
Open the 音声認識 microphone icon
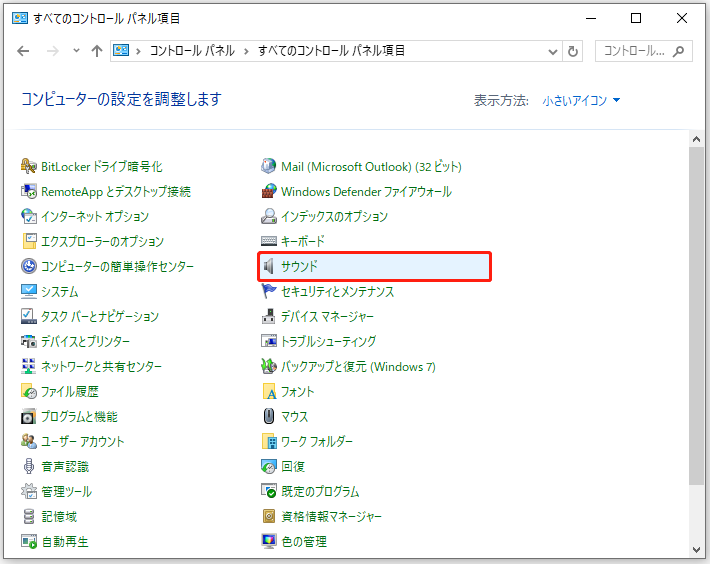[29, 466]
